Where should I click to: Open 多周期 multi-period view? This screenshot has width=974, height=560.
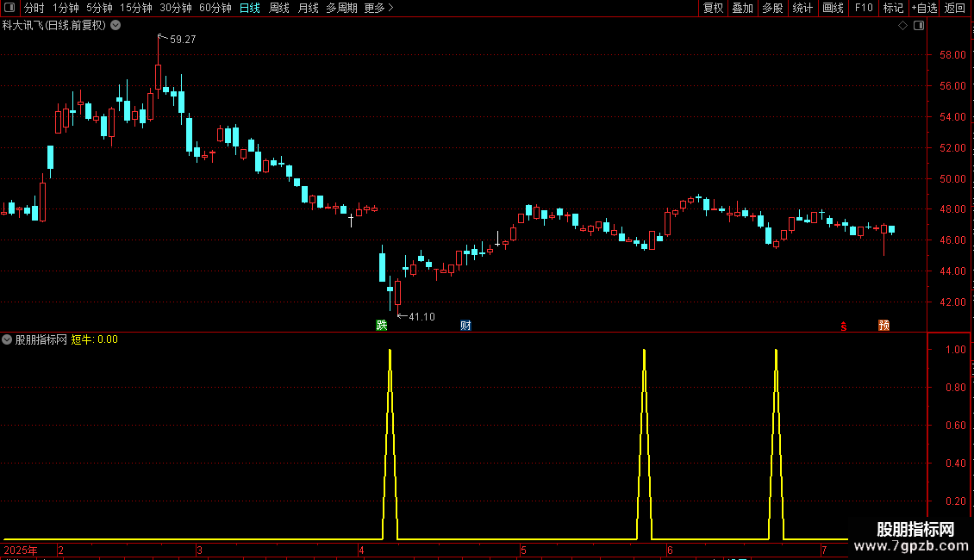(x=341, y=8)
